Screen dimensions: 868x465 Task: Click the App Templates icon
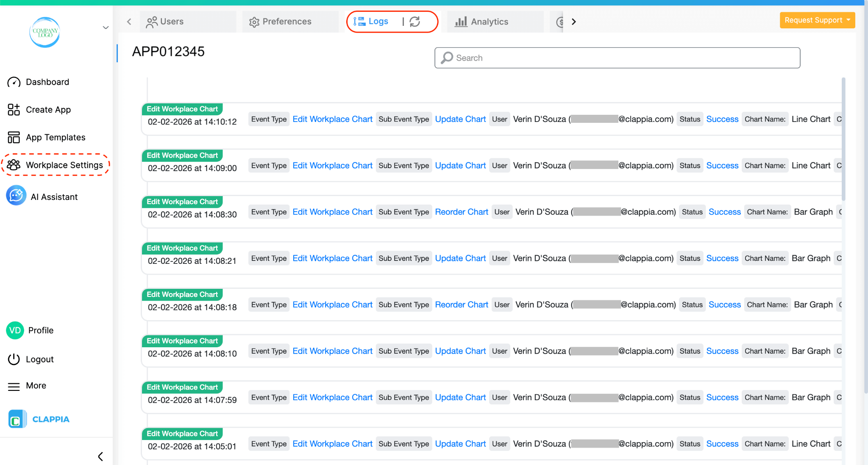pos(14,137)
